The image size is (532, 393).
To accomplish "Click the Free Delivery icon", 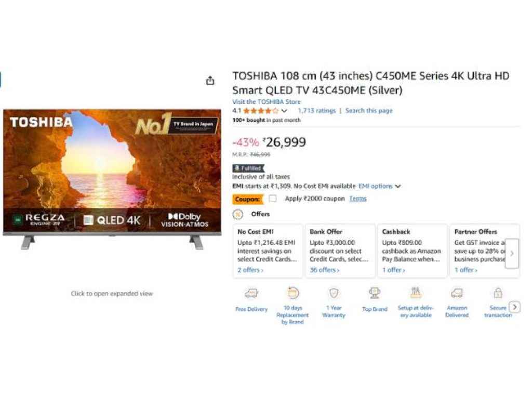I will [251, 294].
